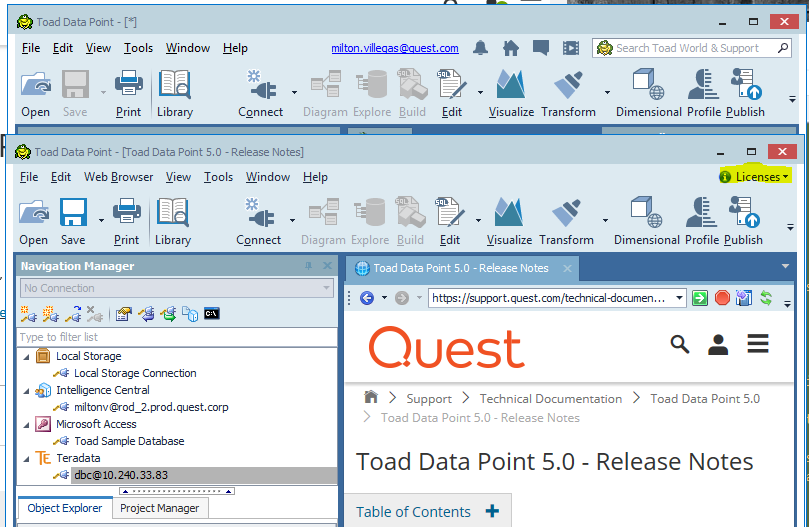Switch to the Object Explorer tab
The width and height of the screenshot is (809, 527).
pos(64,508)
